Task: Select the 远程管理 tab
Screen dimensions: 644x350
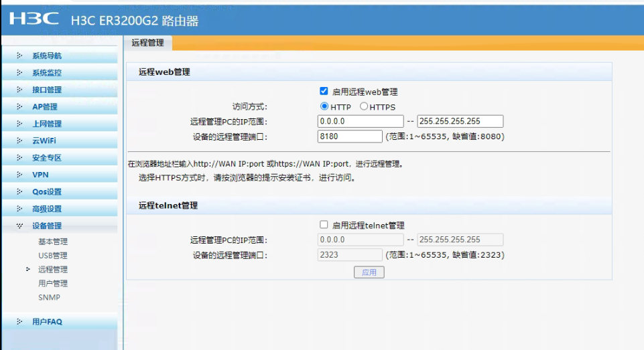Action: coord(148,43)
